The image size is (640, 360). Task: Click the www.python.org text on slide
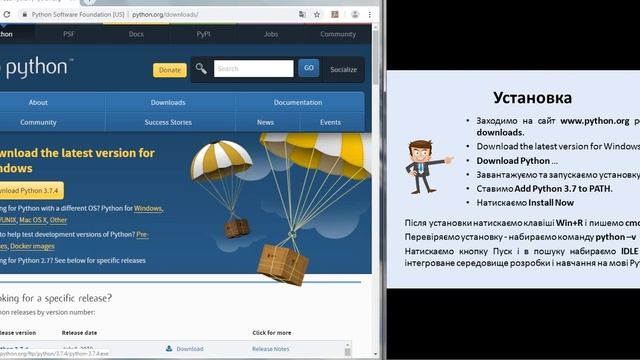click(595, 121)
